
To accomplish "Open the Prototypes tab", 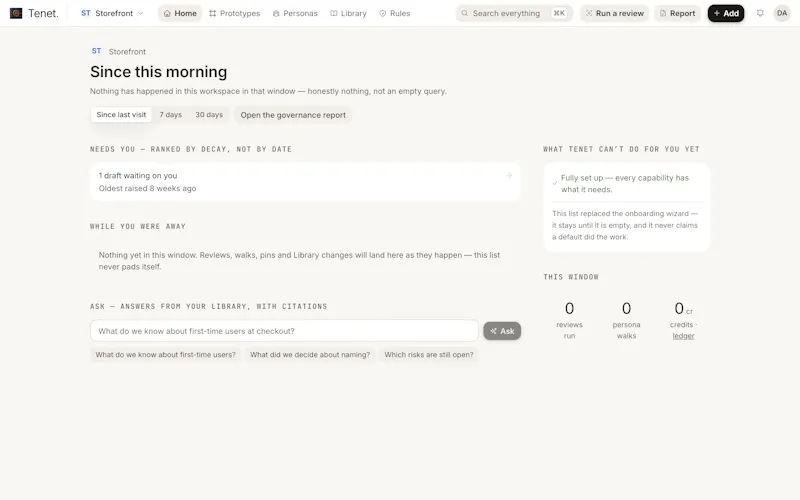I will 235,13.
